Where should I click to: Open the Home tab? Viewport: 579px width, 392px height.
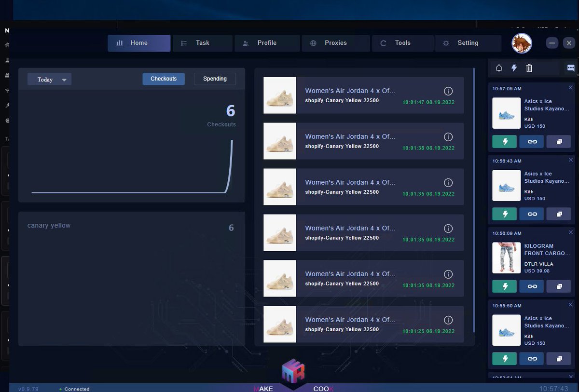pos(139,43)
